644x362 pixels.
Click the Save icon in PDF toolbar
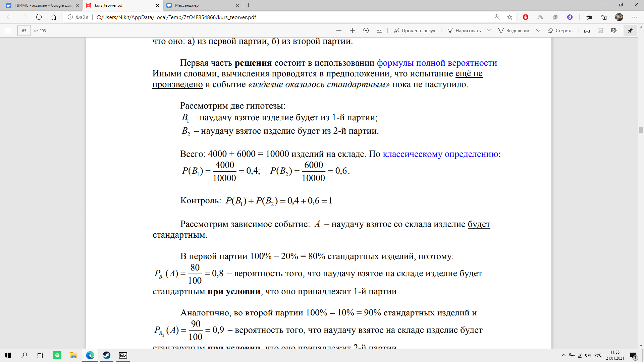coord(600,31)
